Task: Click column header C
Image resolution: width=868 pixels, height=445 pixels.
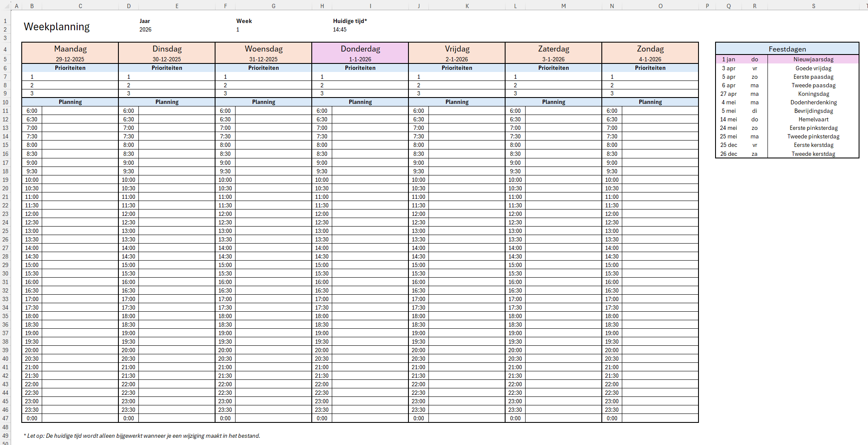Action: tap(80, 6)
